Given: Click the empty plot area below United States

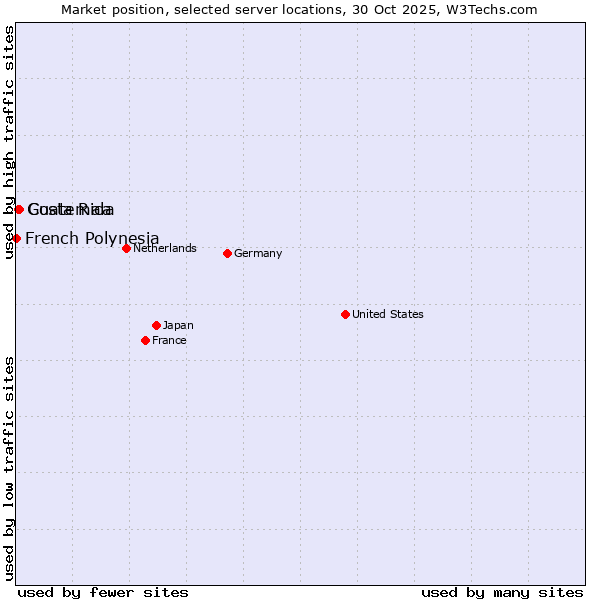Looking at the screenshot, I should 345,450.
